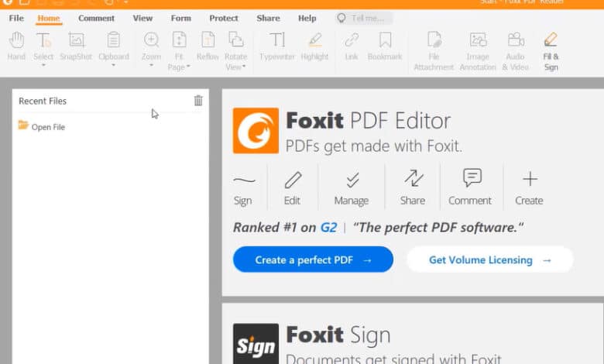Viewport: 604px width, 364px height.
Task: Expand the Select tool dropdown
Action: click(43, 65)
